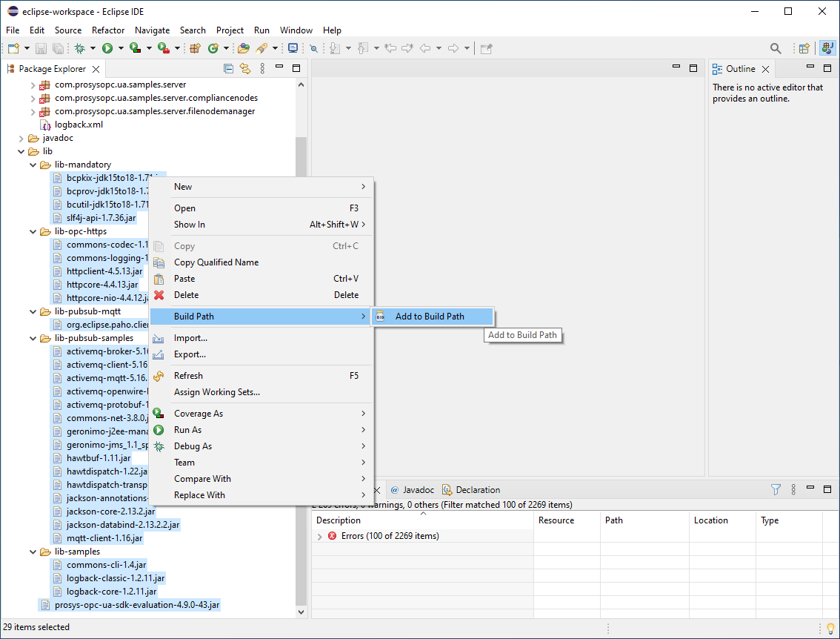Select the Java perspective button
The image size is (840, 639).
(827, 48)
